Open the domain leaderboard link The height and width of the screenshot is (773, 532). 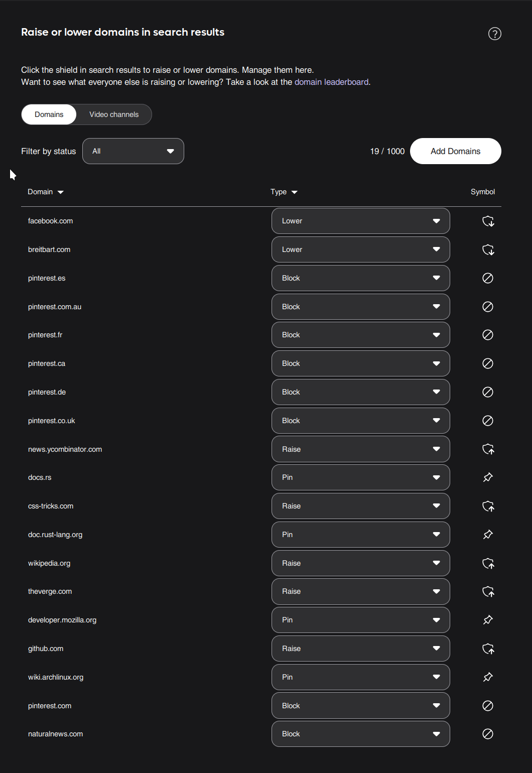pos(331,82)
